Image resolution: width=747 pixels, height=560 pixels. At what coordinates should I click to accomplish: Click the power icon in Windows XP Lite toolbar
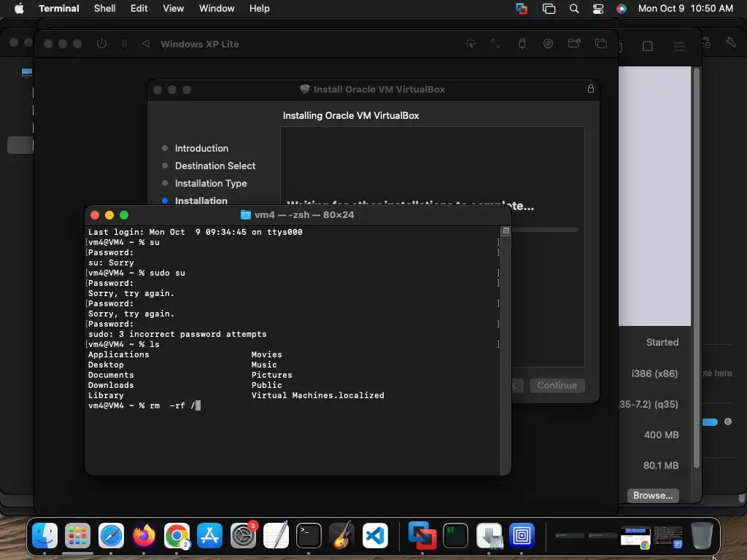tap(101, 44)
